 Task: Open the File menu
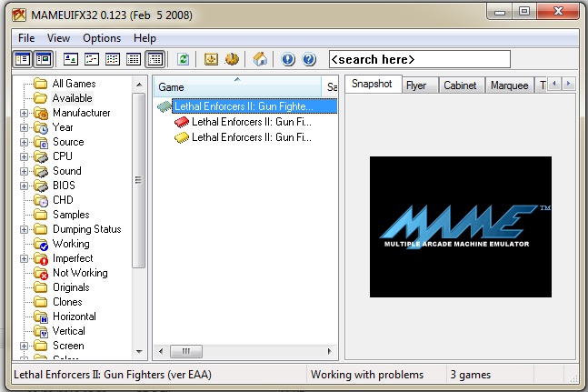(26, 38)
